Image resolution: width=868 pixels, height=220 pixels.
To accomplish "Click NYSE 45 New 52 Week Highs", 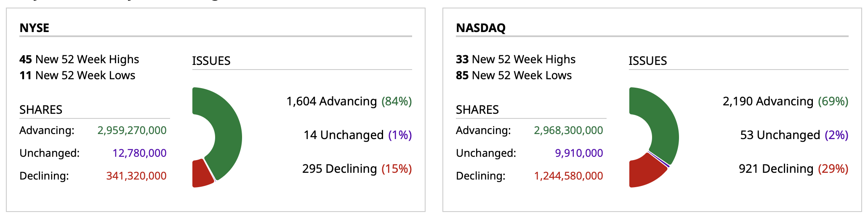I will click(x=79, y=59).
